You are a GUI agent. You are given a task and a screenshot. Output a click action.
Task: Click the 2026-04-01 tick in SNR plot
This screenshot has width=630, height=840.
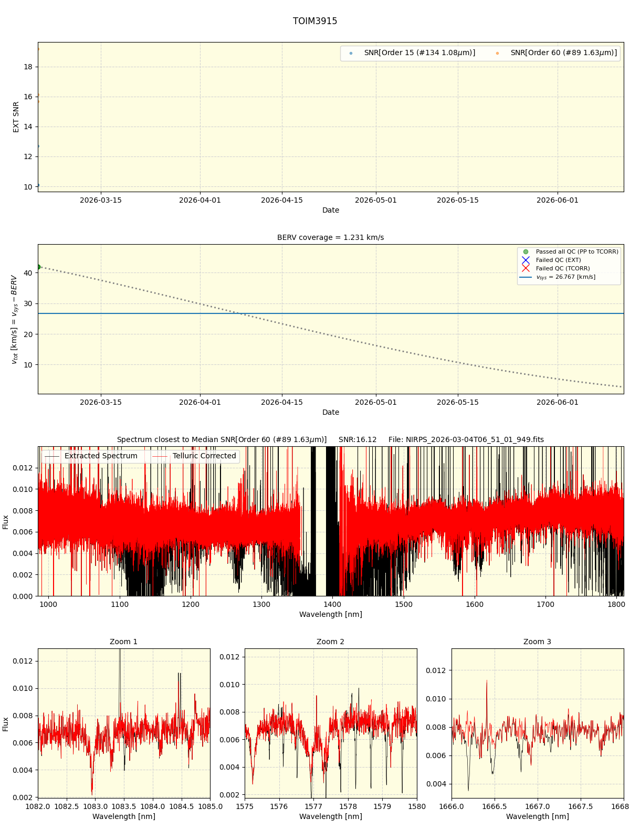(200, 200)
